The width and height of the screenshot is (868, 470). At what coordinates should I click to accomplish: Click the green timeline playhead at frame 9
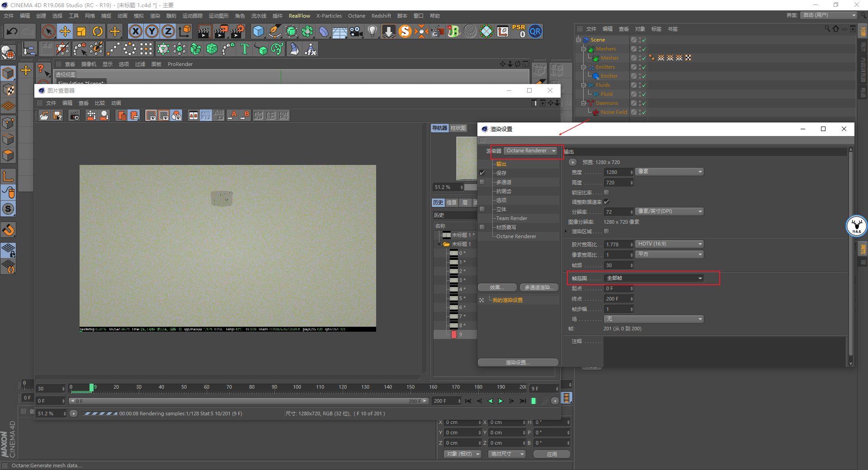click(92, 387)
